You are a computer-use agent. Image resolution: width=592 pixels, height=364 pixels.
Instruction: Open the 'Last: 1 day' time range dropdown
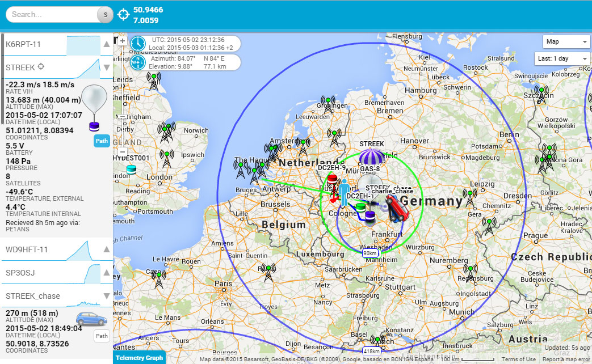(x=562, y=59)
